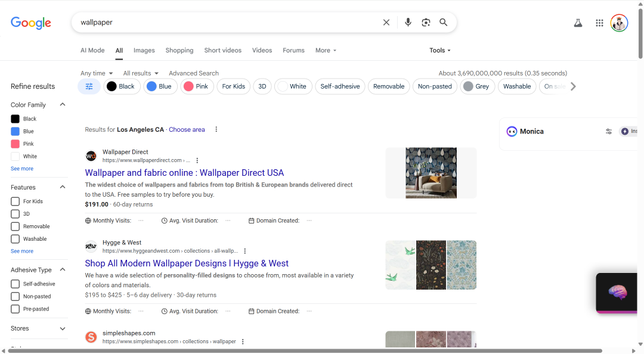The image size is (644, 354).
Task: Click Avg. Visit Duration clock icon under Hygge & West
Action: 165,311
